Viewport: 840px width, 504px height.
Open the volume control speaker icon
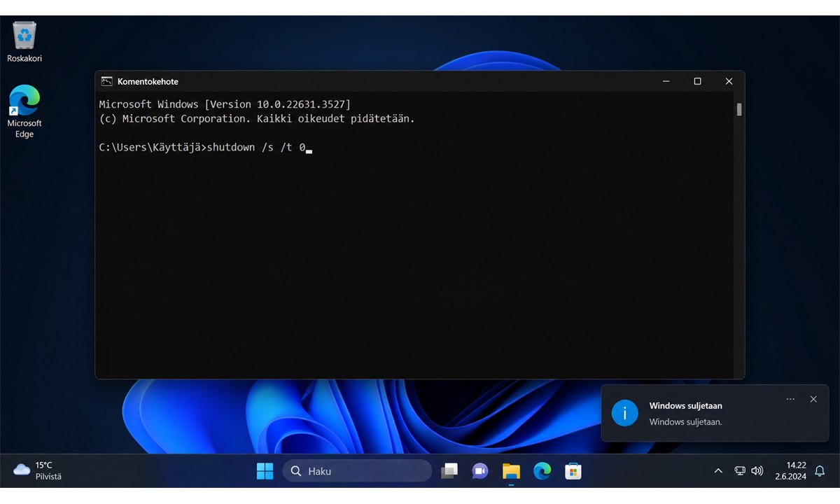point(757,471)
